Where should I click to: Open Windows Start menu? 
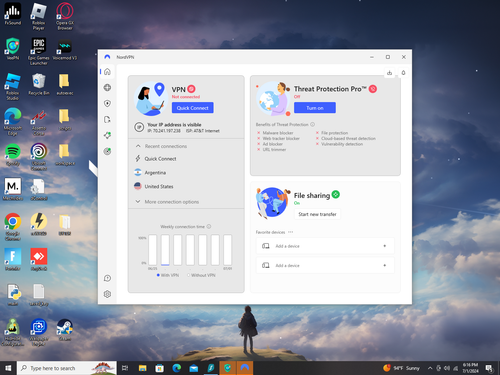tap(8, 368)
